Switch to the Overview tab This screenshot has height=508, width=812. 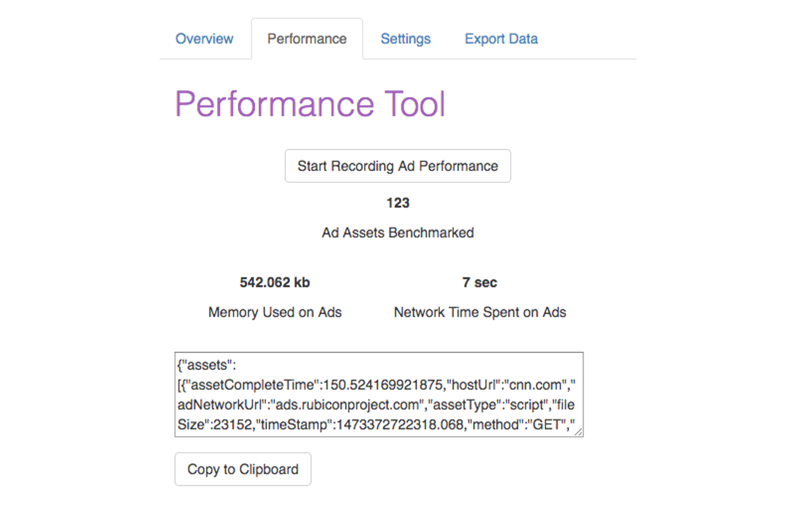pyautogui.click(x=204, y=39)
